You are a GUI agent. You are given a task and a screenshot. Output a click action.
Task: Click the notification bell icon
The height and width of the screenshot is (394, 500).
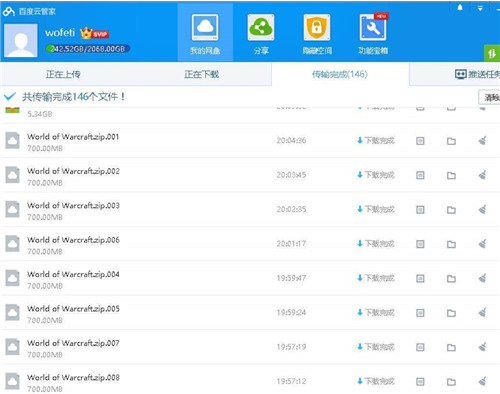460,8
